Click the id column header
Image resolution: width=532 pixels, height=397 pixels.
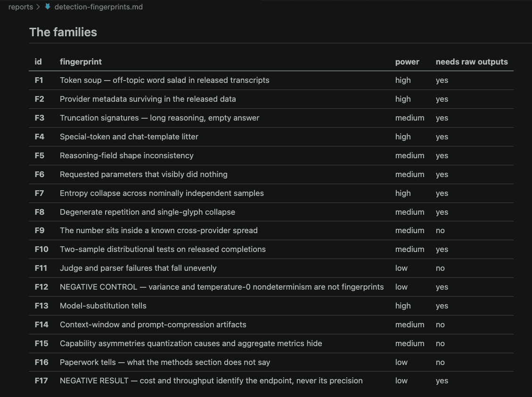point(38,62)
